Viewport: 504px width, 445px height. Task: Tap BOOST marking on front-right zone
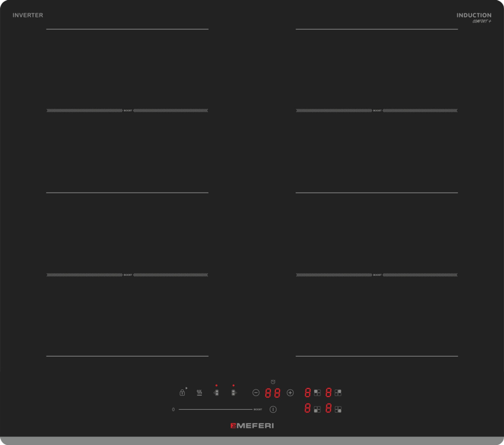pyautogui.click(x=377, y=275)
